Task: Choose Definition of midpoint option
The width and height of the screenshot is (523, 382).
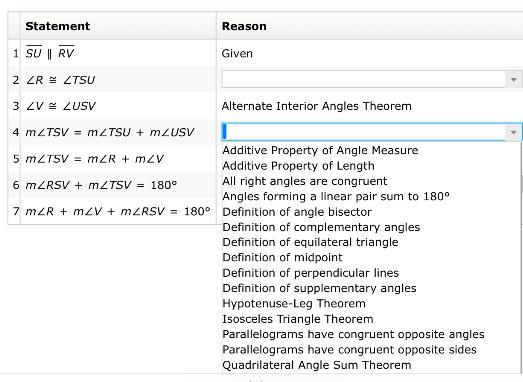Action: pyautogui.click(x=282, y=258)
